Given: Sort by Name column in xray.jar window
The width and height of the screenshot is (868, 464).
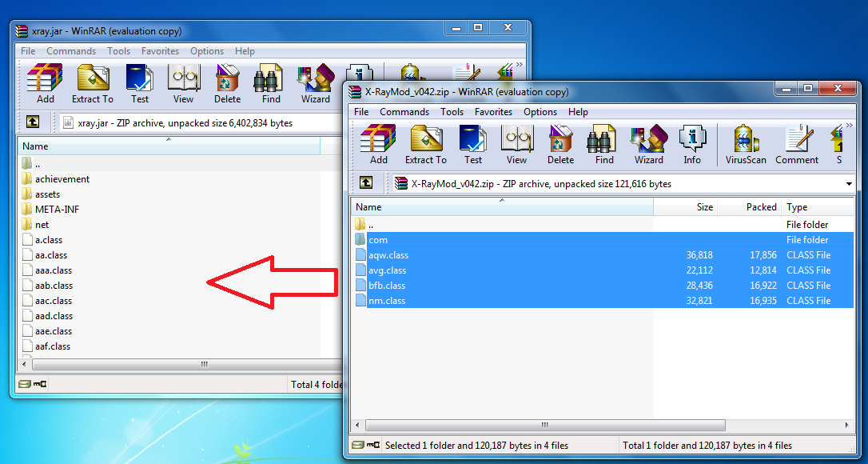Looking at the screenshot, I should click(x=169, y=146).
